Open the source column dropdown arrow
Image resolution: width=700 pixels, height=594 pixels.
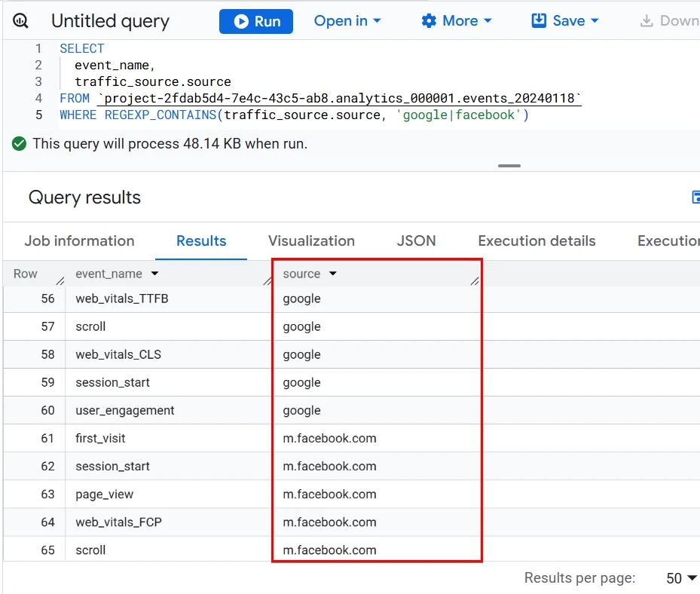[x=332, y=274]
